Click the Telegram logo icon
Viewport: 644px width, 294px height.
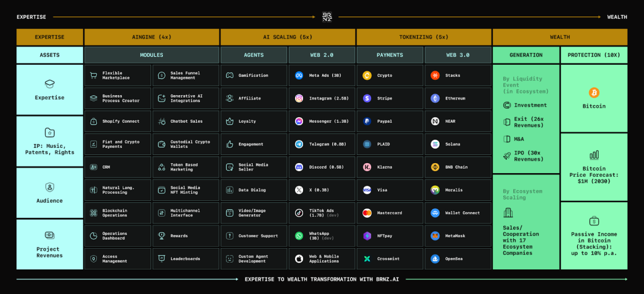[299, 144]
